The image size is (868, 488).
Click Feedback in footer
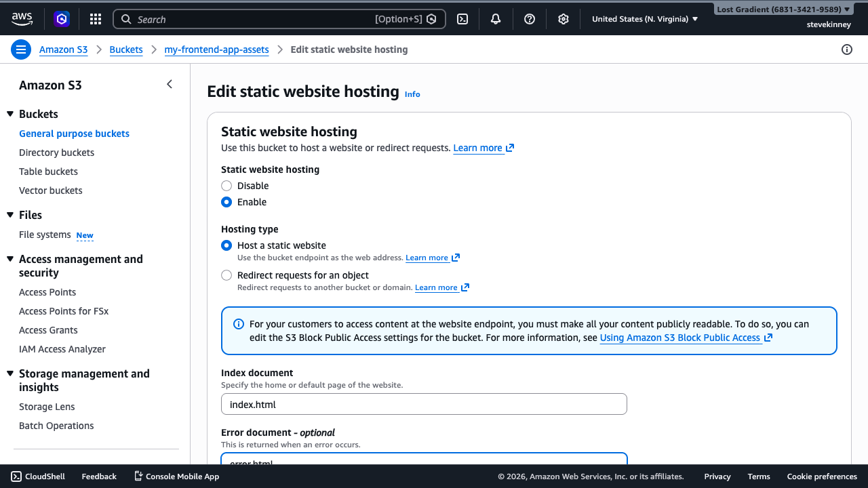click(x=99, y=476)
